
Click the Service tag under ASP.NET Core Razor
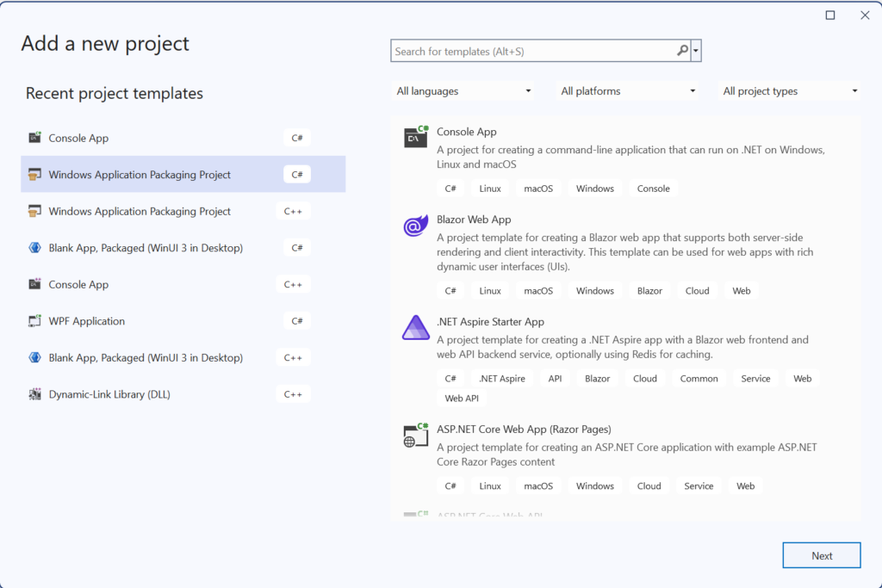coord(699,486)
